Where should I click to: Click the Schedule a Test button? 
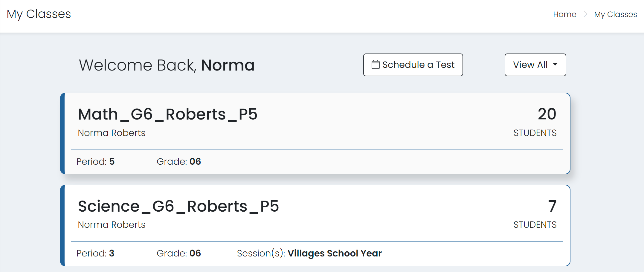413,65
